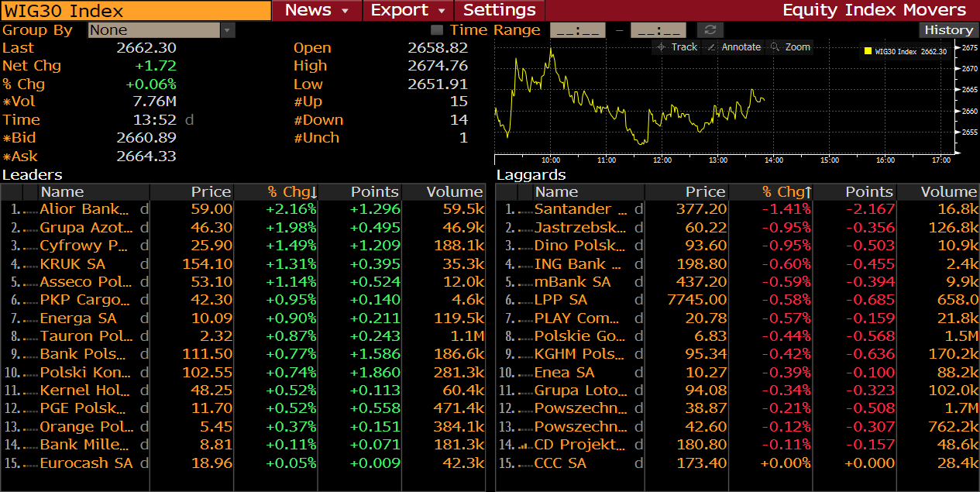This screenshot has width=980, height=492.
Task: Expand the News menu arrow
Action: pyautogui.click(x=346, y=11)
